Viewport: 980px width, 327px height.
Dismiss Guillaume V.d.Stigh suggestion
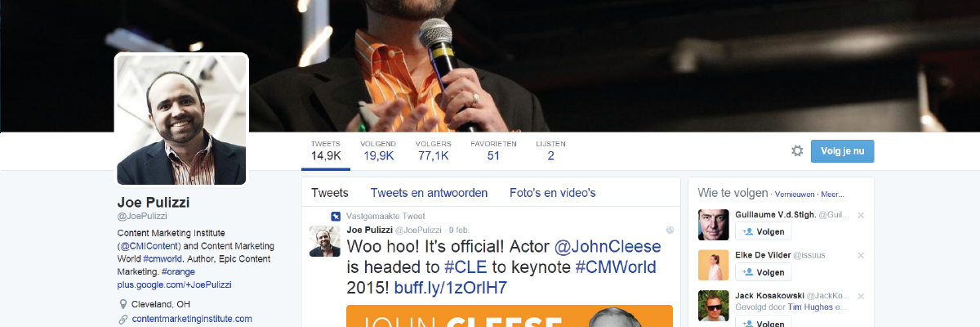tap(861, 215)
